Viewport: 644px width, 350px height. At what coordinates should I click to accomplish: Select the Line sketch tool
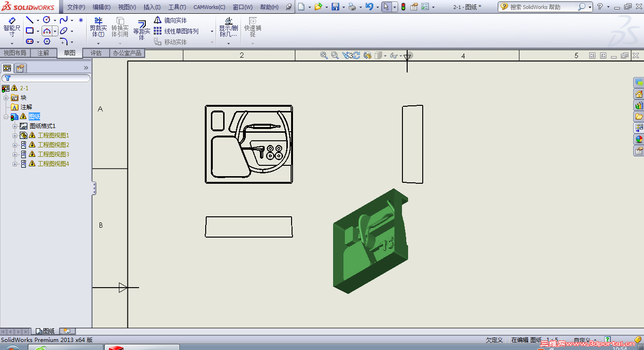tap(29, 20)
